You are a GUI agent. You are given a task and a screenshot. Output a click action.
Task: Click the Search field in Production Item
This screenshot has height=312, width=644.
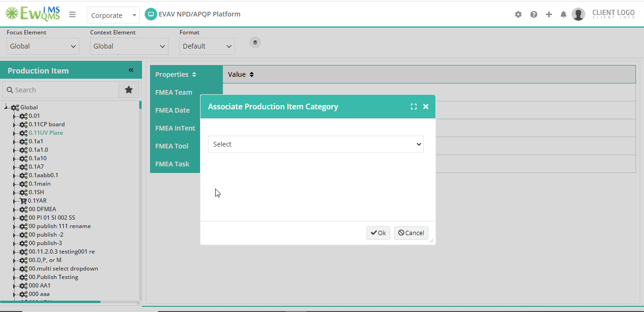pyautogui.click(x=61, y=90)
